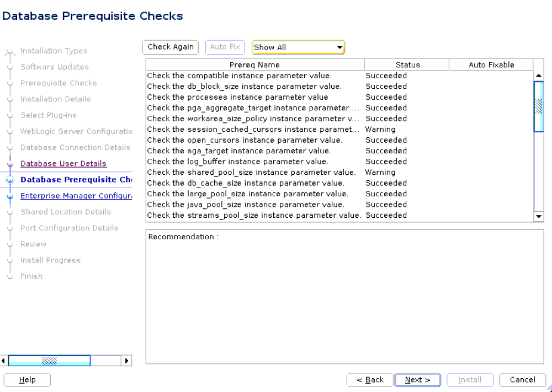Open the Database User Details step

pos(63,163)
